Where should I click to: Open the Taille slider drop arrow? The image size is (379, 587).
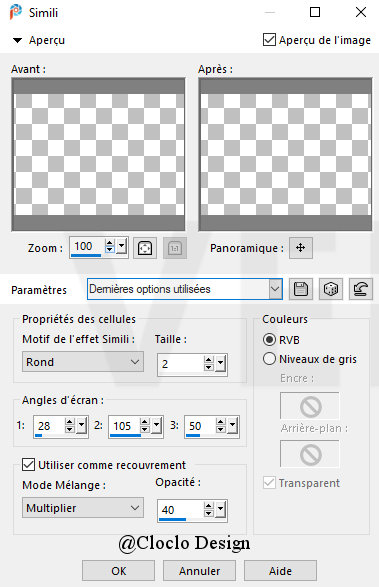pos(220,363)
